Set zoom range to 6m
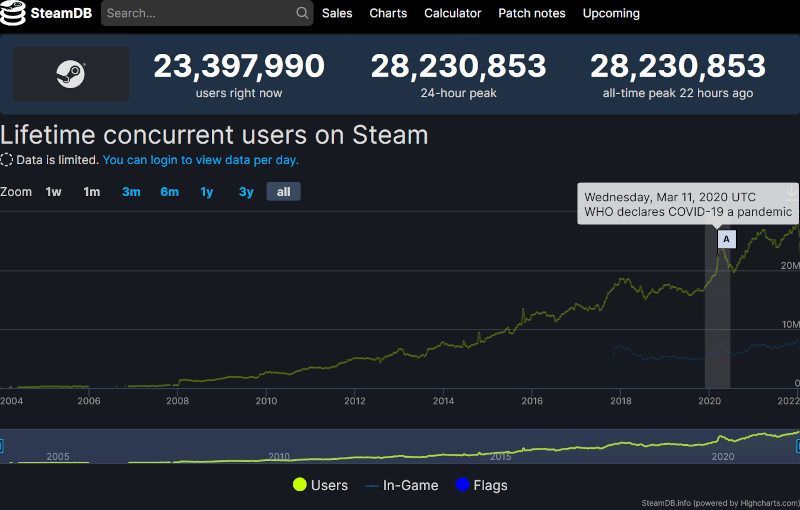 tap(169, 192)
